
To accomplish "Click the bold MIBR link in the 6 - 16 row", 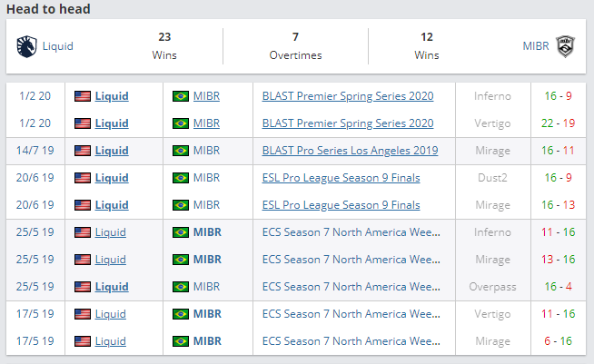I will click(207, 341).
